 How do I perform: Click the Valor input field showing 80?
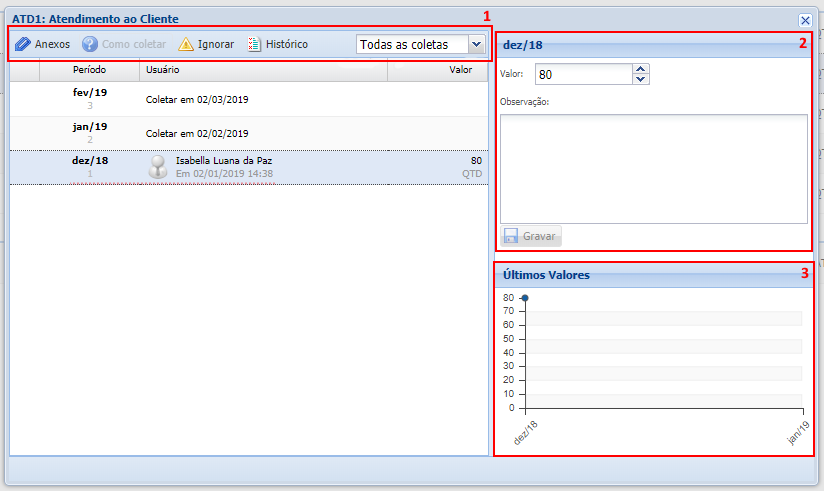[583, 74]
